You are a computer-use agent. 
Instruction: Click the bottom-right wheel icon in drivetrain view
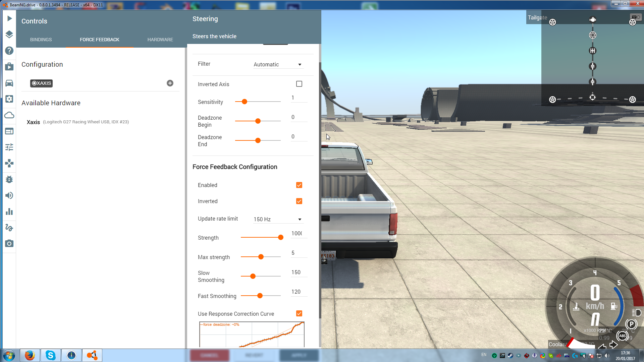(632, 100)
